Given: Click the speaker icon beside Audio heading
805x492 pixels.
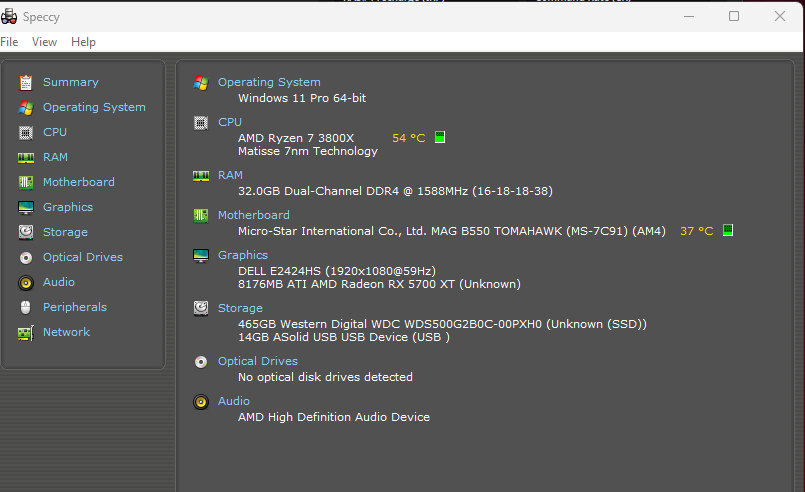Looking at the screenshot, I should click(201, 402).
